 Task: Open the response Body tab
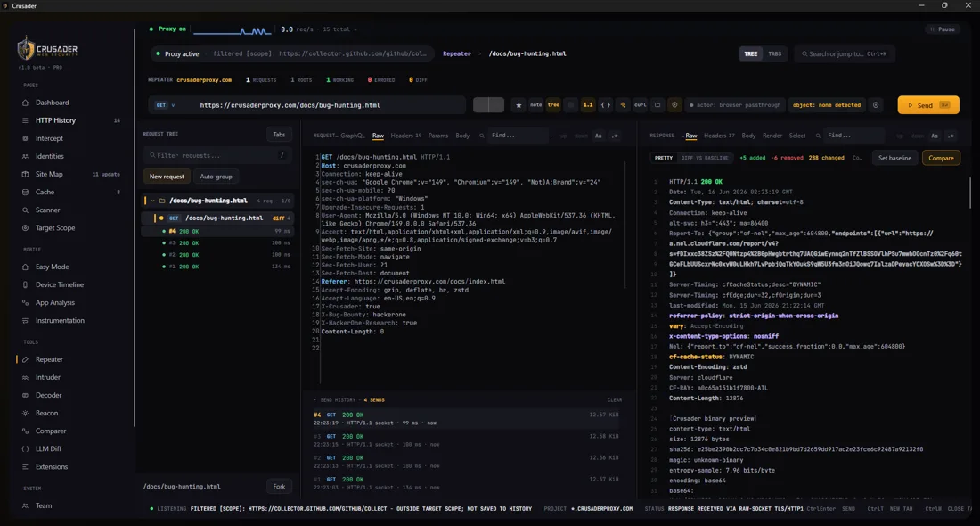(x=748, y=136)
